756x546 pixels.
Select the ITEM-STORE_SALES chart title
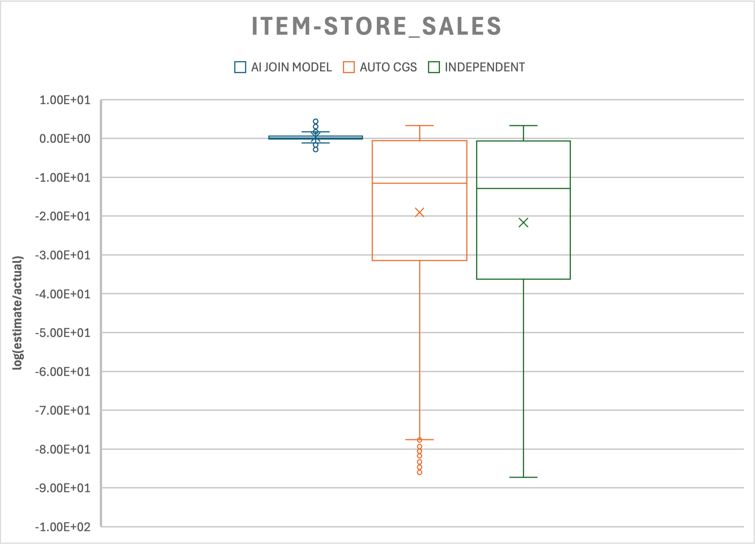click(376, 26)
